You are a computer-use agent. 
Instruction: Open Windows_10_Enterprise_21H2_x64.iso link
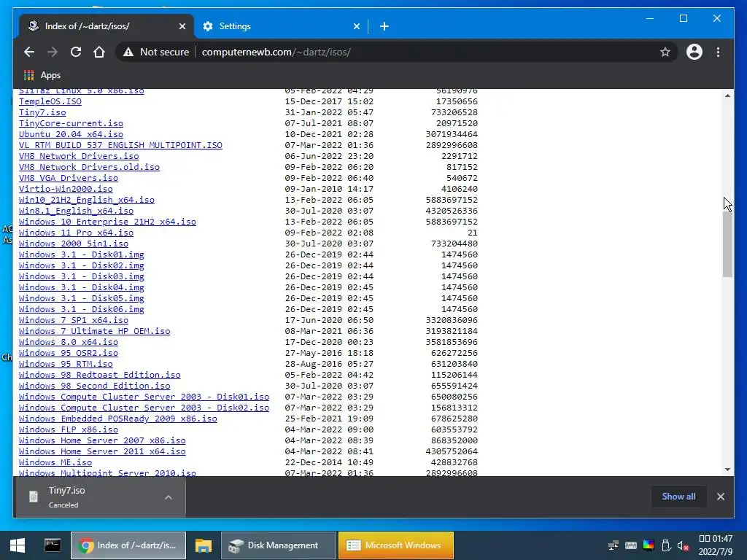click(108, 222)
